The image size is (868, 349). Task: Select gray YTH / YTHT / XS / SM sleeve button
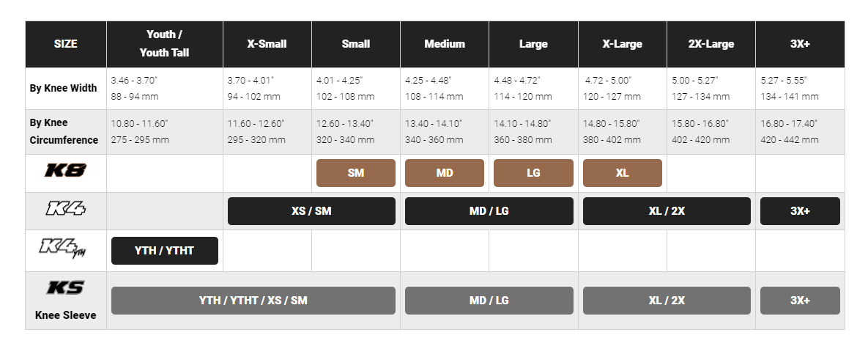coord(253,301)
